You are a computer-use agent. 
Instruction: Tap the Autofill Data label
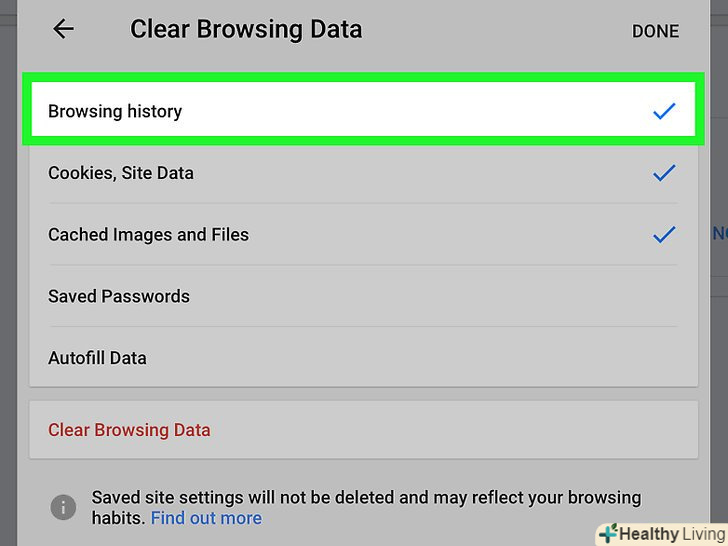[x=97, y=358]
